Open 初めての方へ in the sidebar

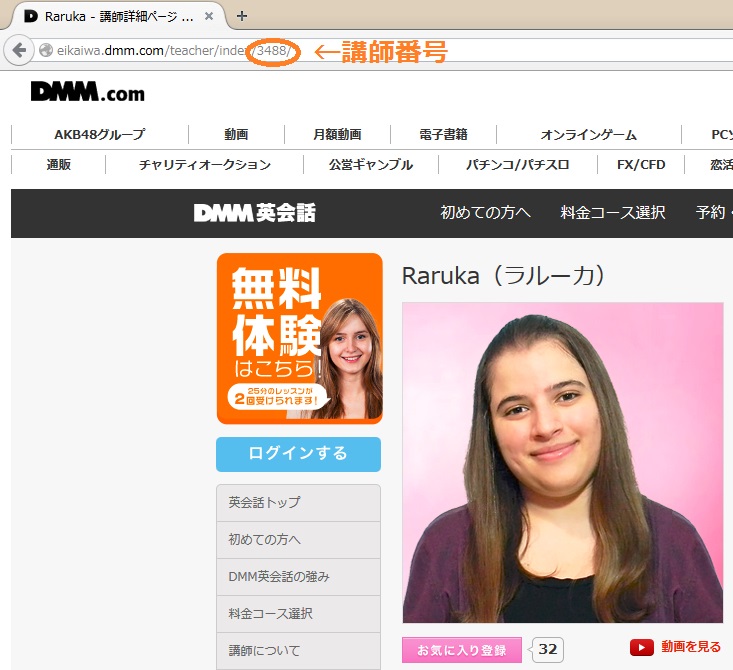298,540
